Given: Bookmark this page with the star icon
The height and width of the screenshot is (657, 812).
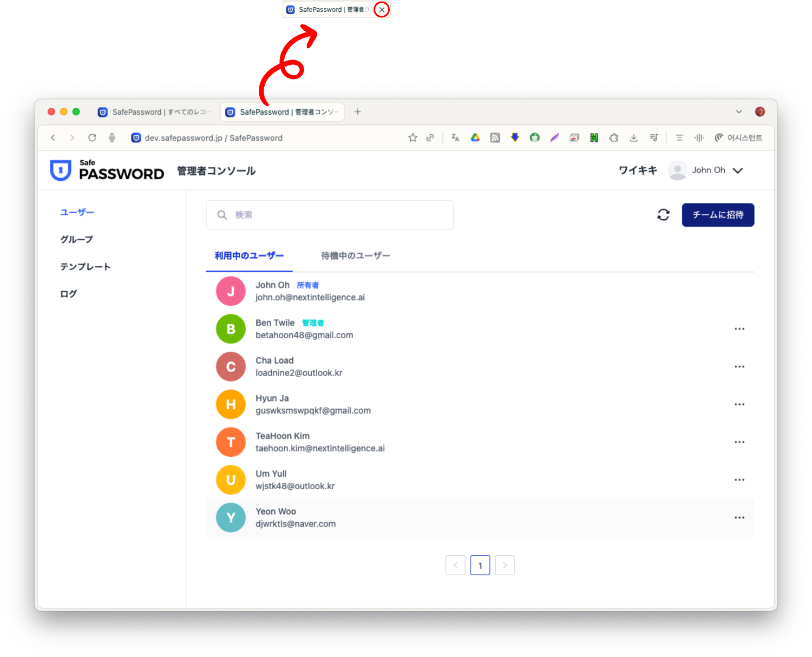Looking at the screenshot, I should (412, 138).
